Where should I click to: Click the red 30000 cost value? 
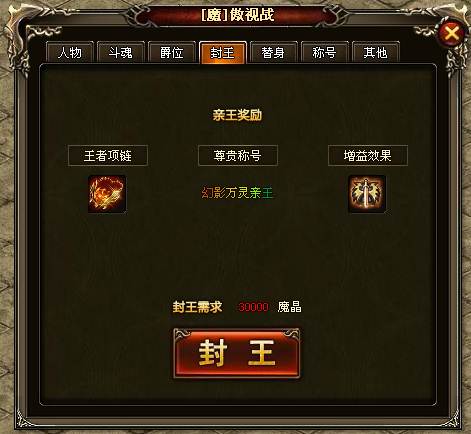253,307
